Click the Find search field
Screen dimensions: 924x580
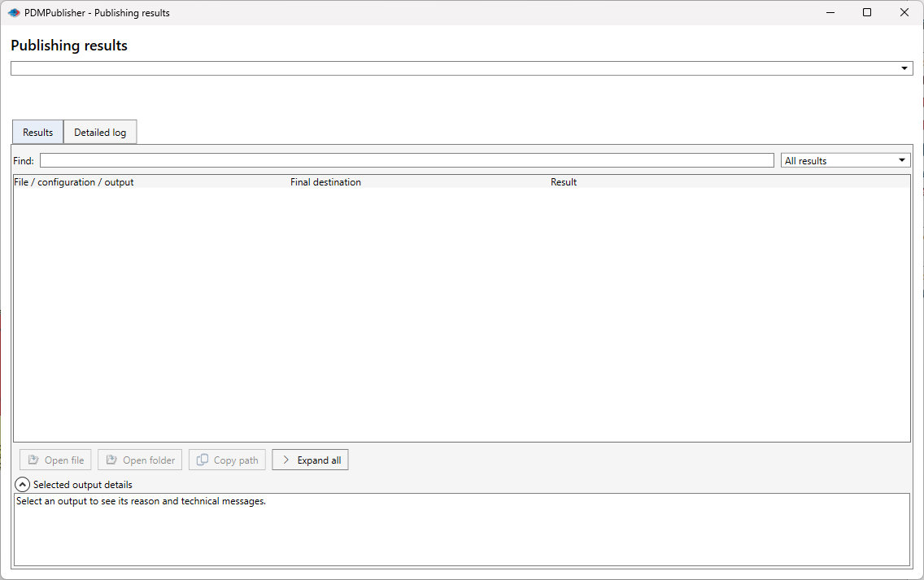coord(407,160)
